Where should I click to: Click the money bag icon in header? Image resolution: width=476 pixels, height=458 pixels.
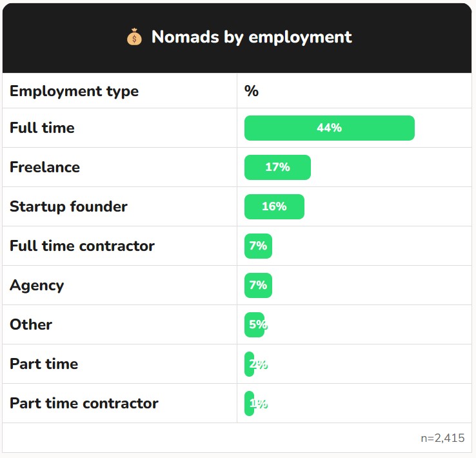coord(134,37)
